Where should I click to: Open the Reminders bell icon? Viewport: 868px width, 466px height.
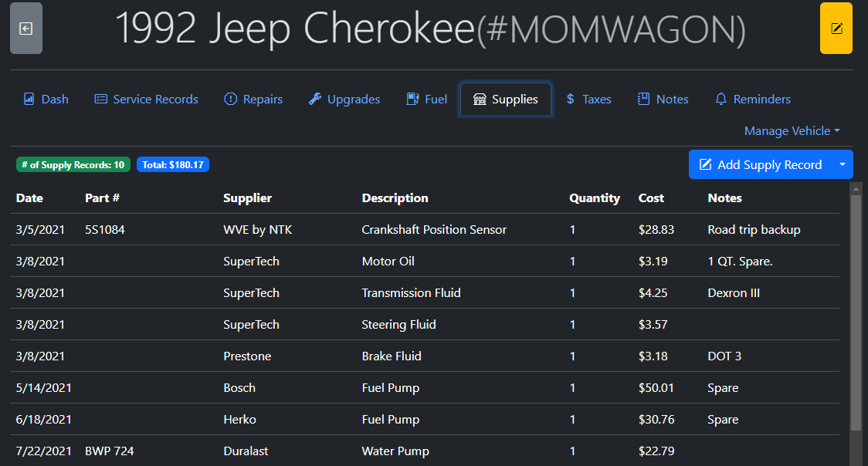tap(721, 100)
